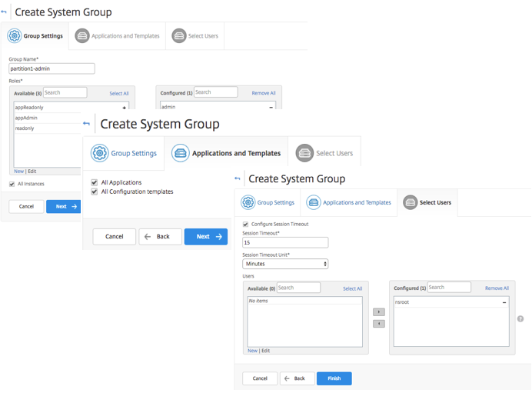Screen dimensions: 532x393
Task: Click Select Users icon in first wizard
Action: 179,35
